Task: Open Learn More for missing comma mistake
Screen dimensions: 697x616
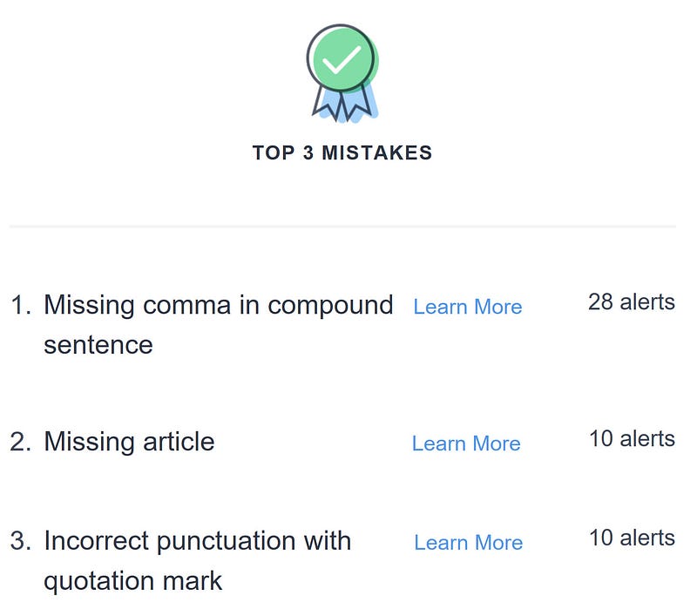Action: [x=467, y=307]
